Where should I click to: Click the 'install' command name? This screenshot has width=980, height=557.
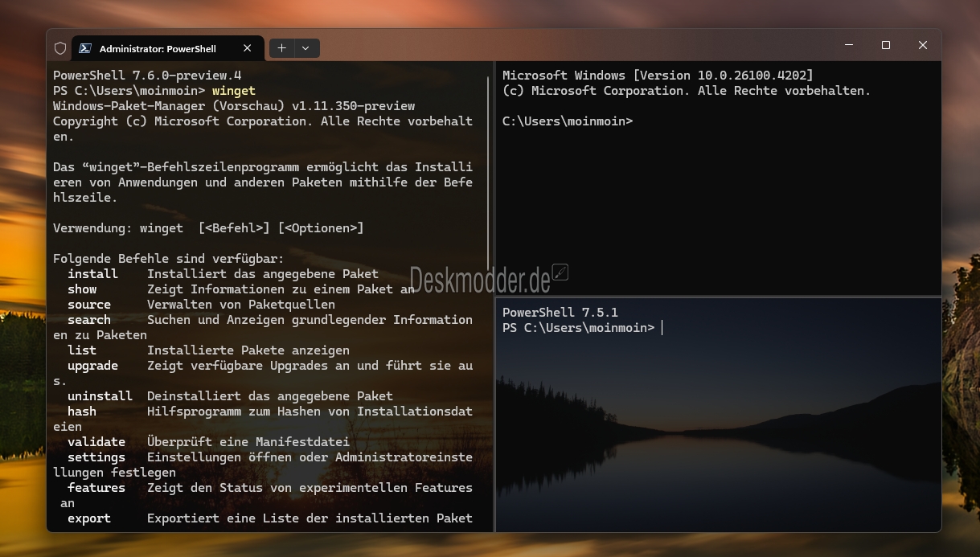92,274
